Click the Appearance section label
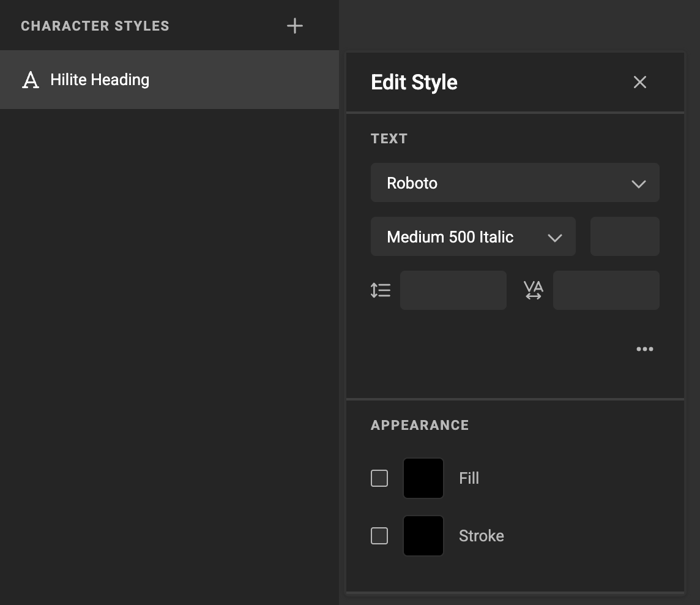The width and height of the screenshot is (700, 605). pyautogui.click(x=420, y=424)
